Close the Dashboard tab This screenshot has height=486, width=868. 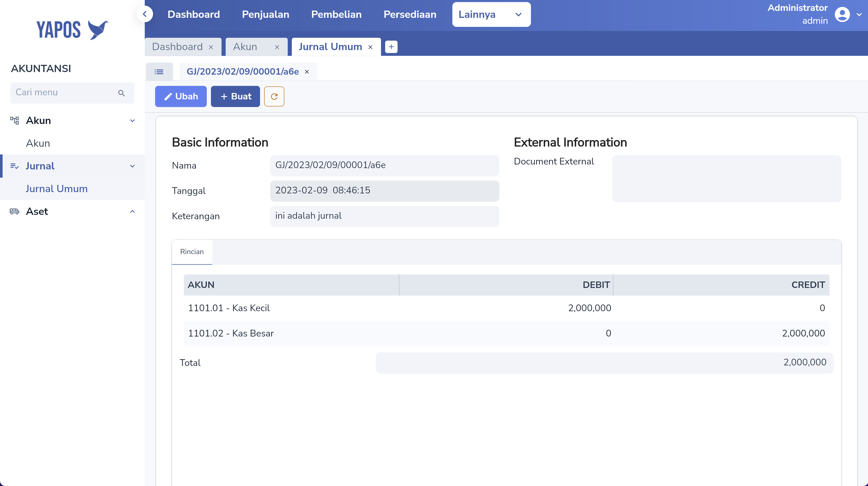click(x=211, y=48)
